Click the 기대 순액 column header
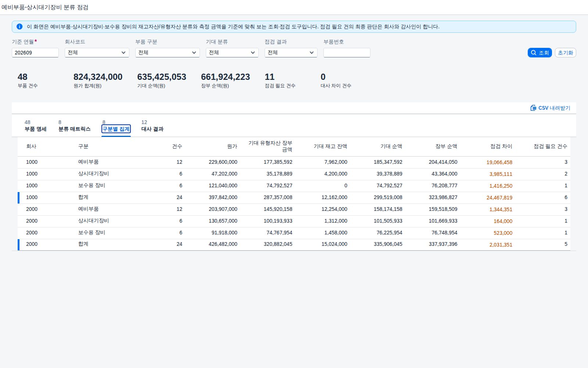 tap(391, 146)
